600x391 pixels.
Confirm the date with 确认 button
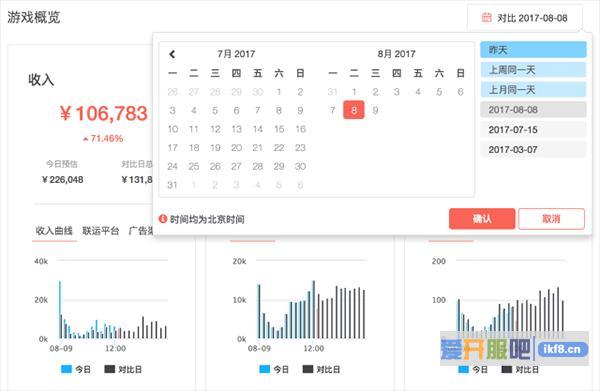coord(482,219)
